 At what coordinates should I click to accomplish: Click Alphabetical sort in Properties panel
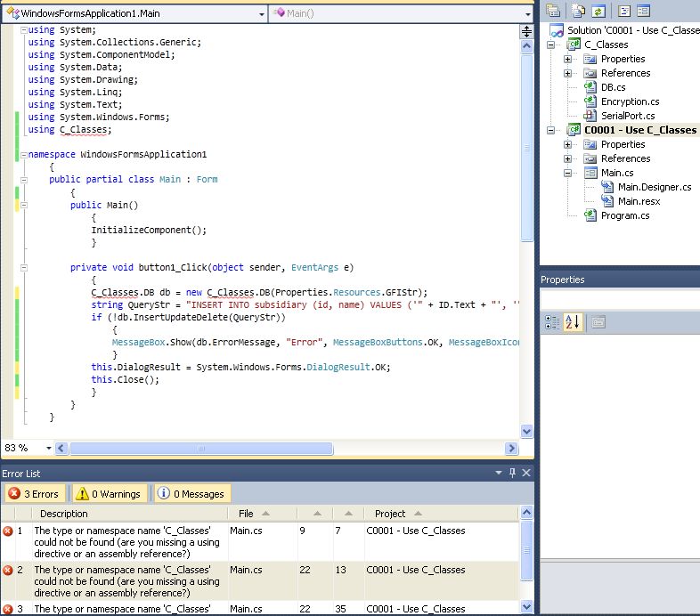pos(573,322)
